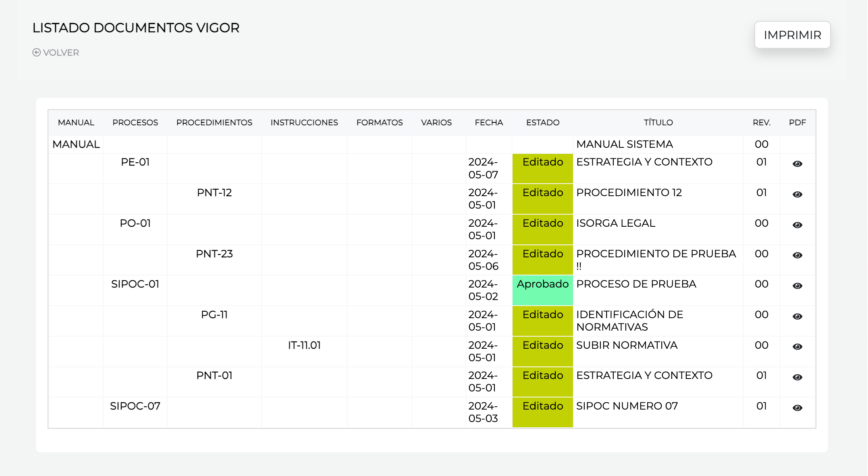Click revision 00 in MANUAL SISTEMA row
This screenshot has width=868, height=476.
[x=762, y=144]
